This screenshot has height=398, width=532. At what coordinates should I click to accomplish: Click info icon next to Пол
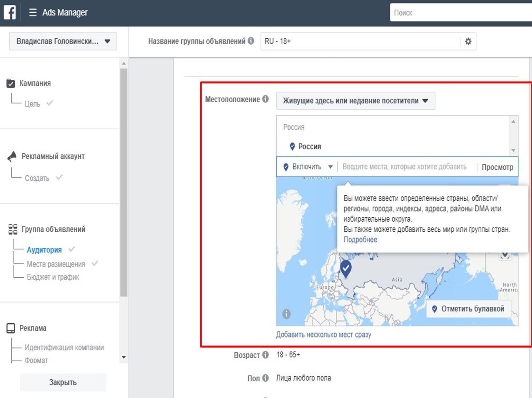click(265, 378)
